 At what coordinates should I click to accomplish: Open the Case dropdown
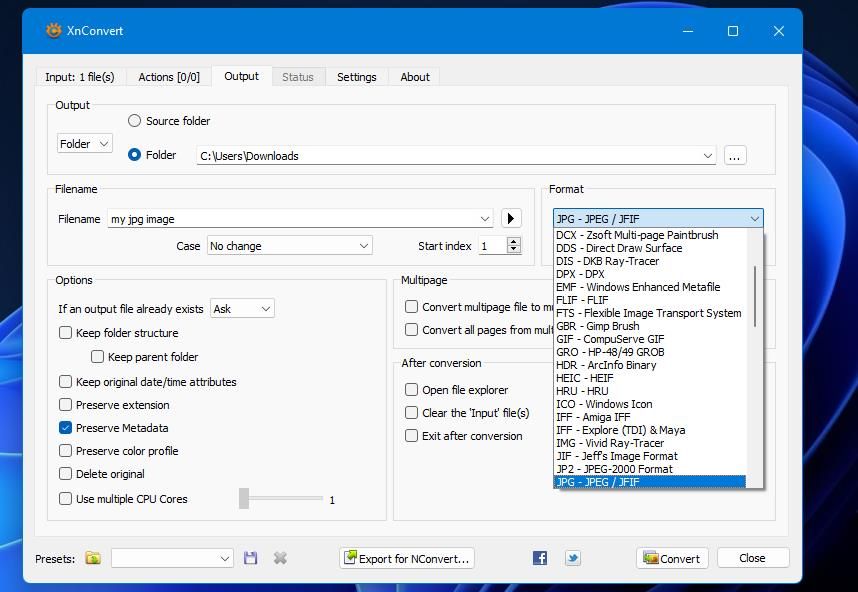point(289,246)
